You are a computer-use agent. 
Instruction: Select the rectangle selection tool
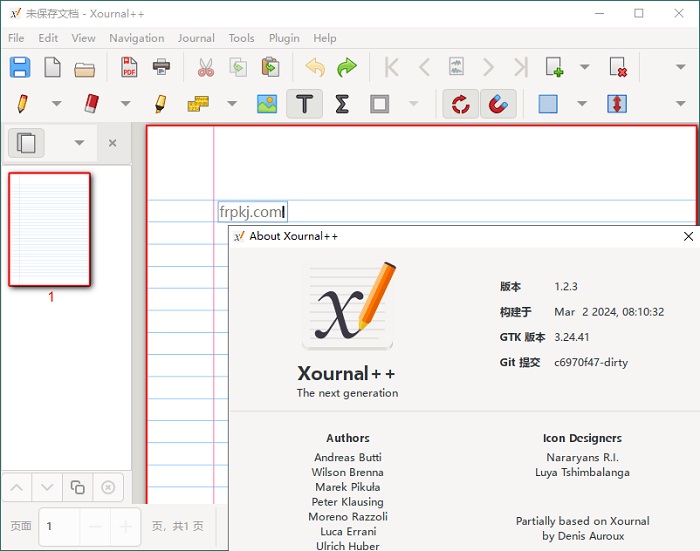tap(379, 104)
